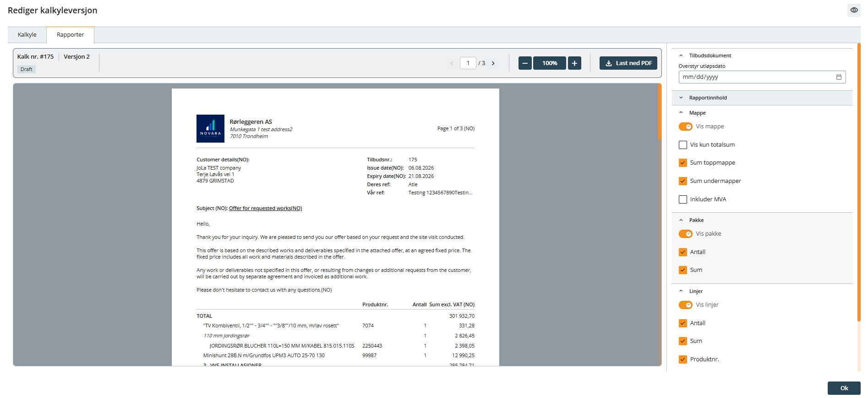Screen dimensions: 868x398
Task: Click the issue date 06.08.2026
Action: point(421,168)
